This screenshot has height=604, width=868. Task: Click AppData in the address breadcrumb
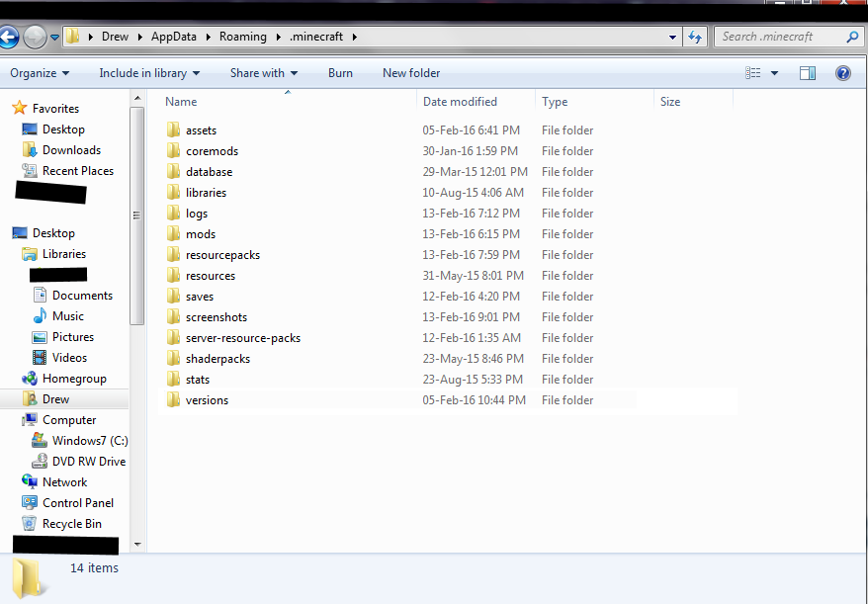[174, 37]
